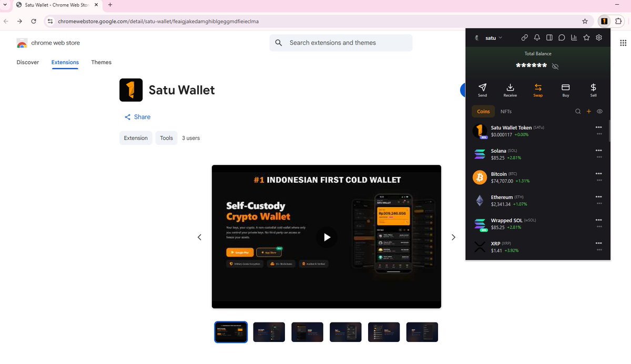Show previous screenshot arrow
The width and height of the screenshot is (631, 364).
pos(199,237)
